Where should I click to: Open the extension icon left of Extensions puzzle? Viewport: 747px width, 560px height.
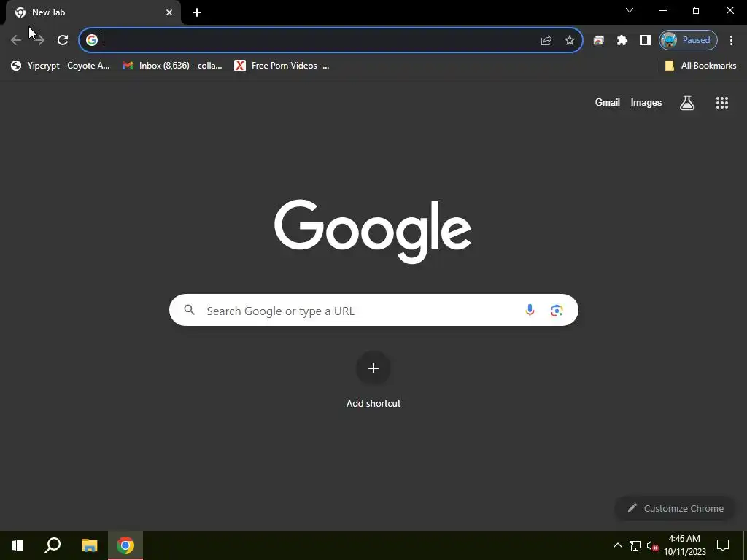click(598, 41)
